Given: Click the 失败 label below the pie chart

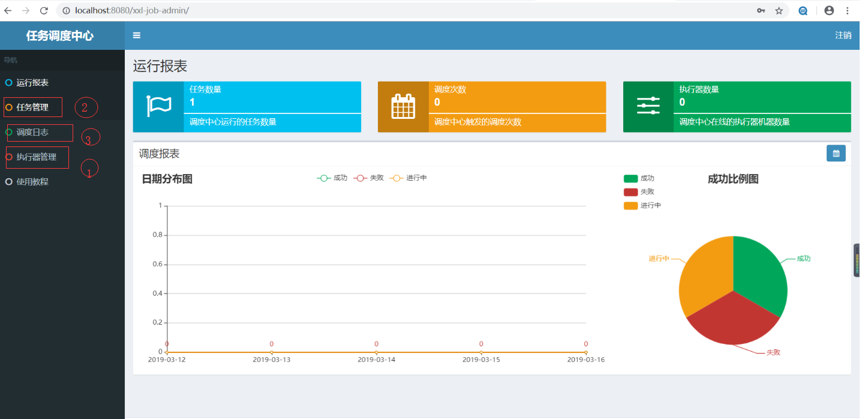Looking at the screenshot, I should click(774, 352).
